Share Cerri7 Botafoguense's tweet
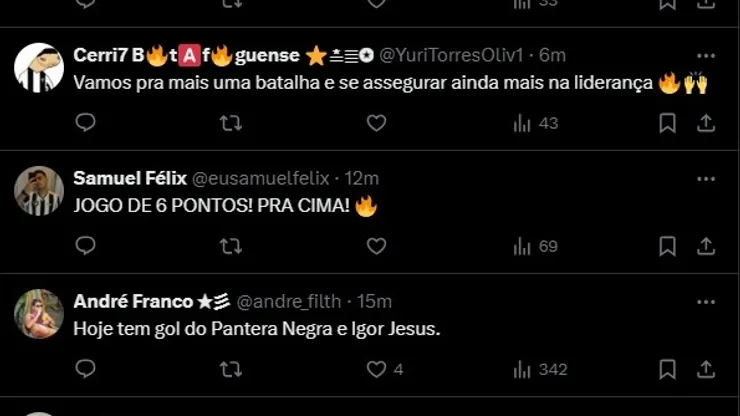Viewport: 740px width, 416px height. point(705,123)
